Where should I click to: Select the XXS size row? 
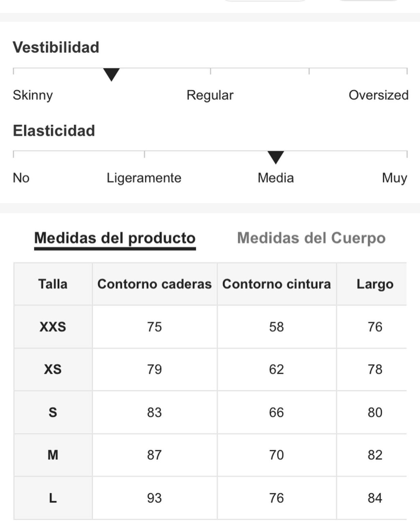pyautogui.click(x=210, y=327)
